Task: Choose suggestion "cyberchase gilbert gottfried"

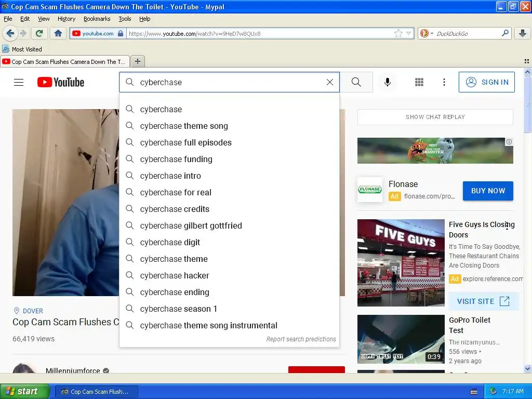Action: pyautogui.click(x=229, y=225)
